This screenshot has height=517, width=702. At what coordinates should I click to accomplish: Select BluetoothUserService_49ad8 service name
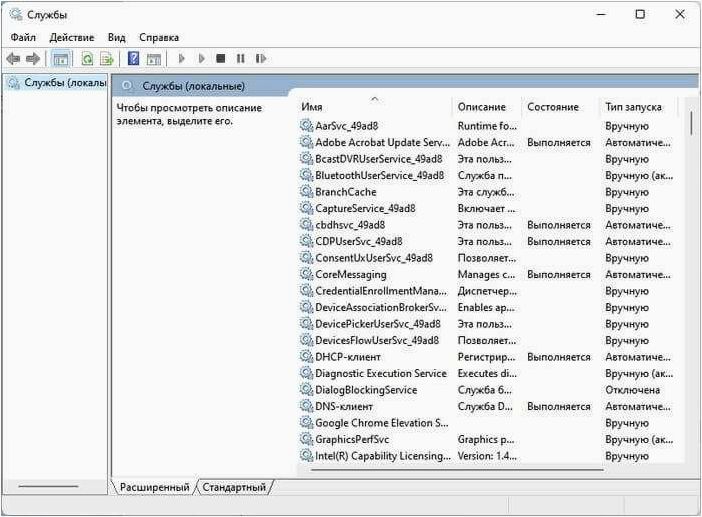point(380,175)
